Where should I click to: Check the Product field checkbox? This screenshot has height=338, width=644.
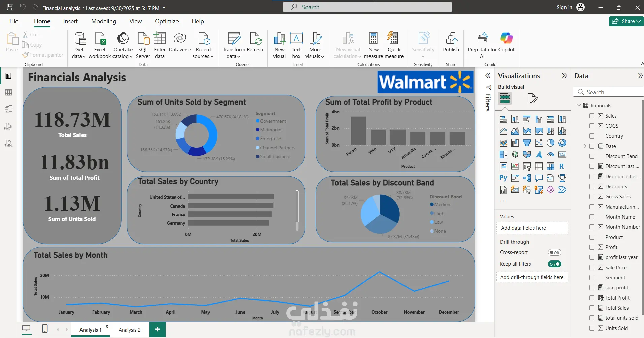(x=592, y=237)
